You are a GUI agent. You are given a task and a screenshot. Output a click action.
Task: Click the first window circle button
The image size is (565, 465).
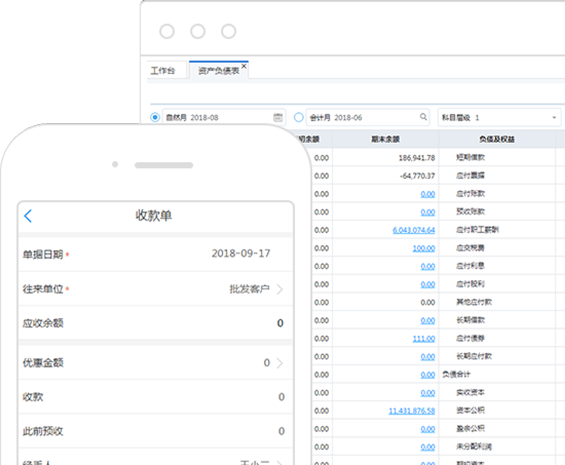click(167, 31)
